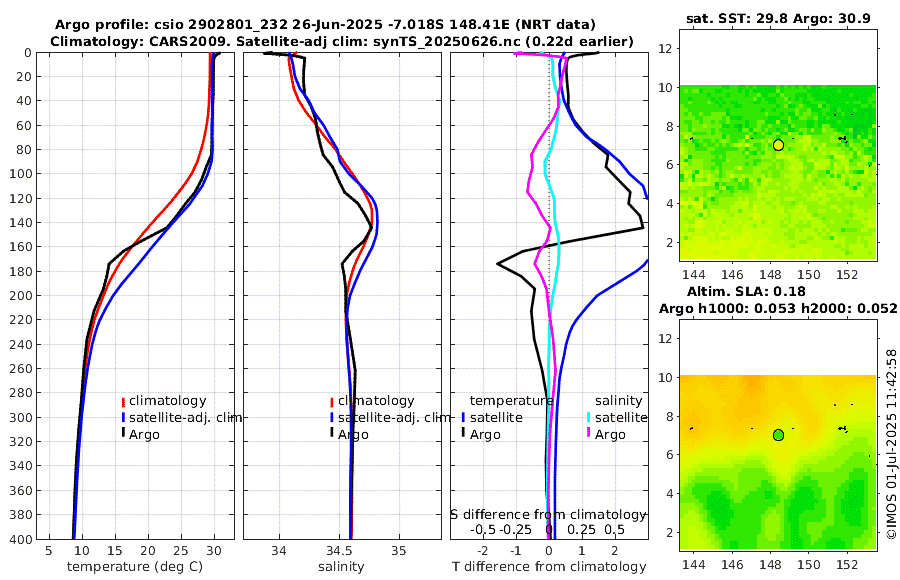Click S difference scale value -0.5
The height and width of the screenshot is (580, 900).
click(x=484, y=529)
